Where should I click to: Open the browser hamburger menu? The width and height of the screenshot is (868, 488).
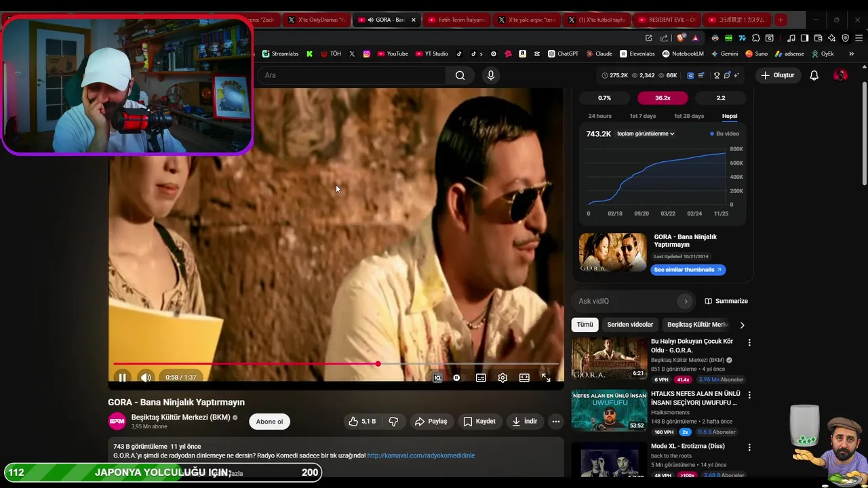pyautogui.click(x=859, y=38)
